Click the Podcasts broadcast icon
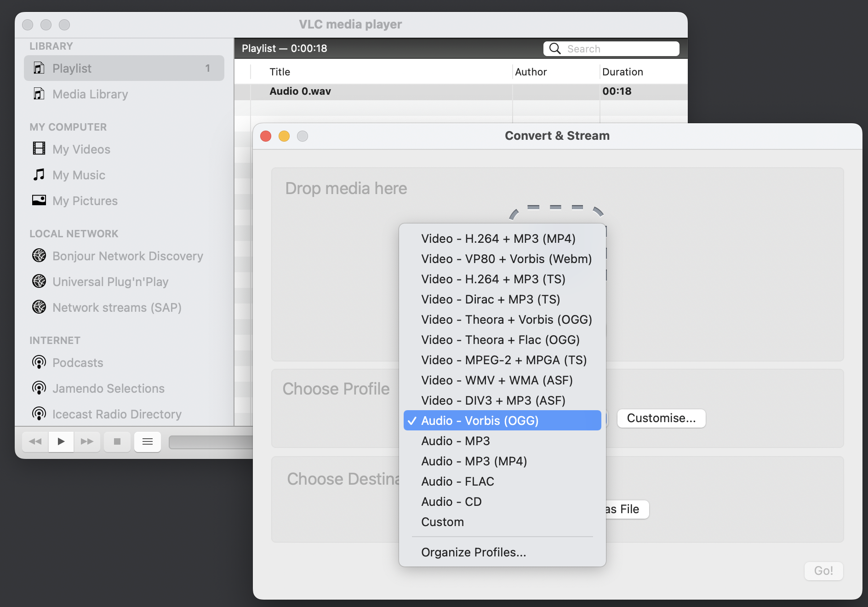This screenshot has height=607, width=868. coord(39,362)
